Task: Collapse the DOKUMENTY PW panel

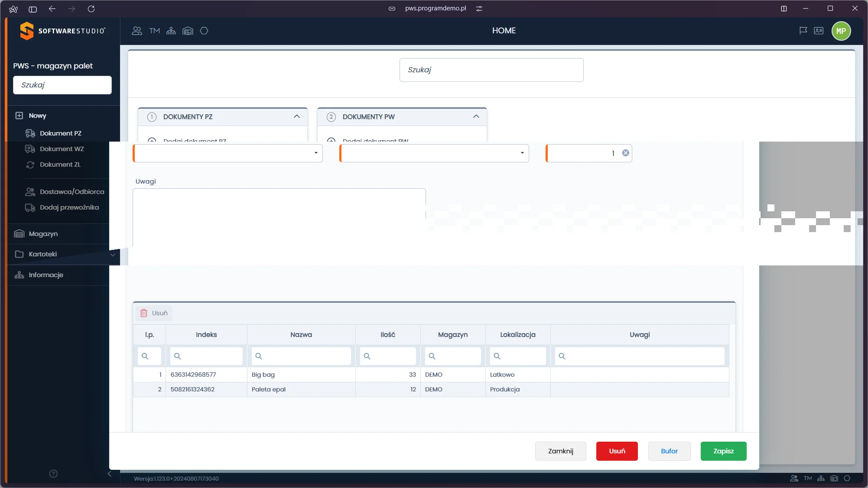Action: point(476,116)
